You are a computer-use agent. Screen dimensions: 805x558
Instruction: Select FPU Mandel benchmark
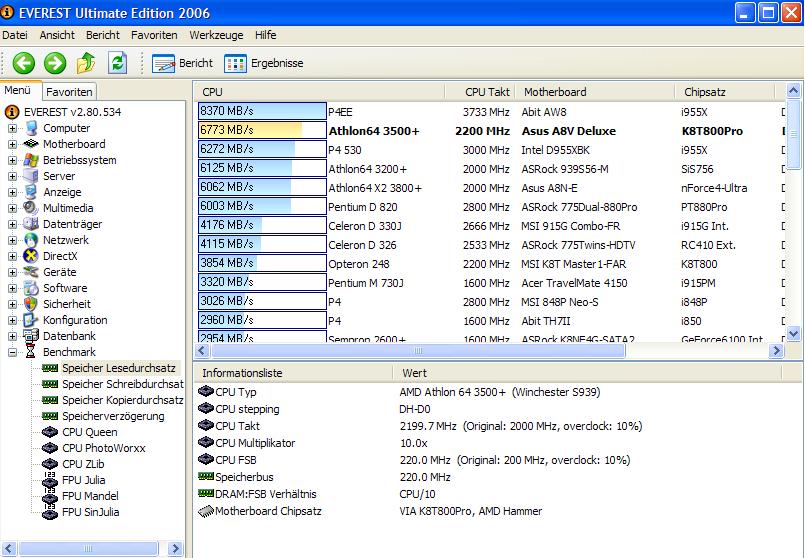click(x=90, y=496)
